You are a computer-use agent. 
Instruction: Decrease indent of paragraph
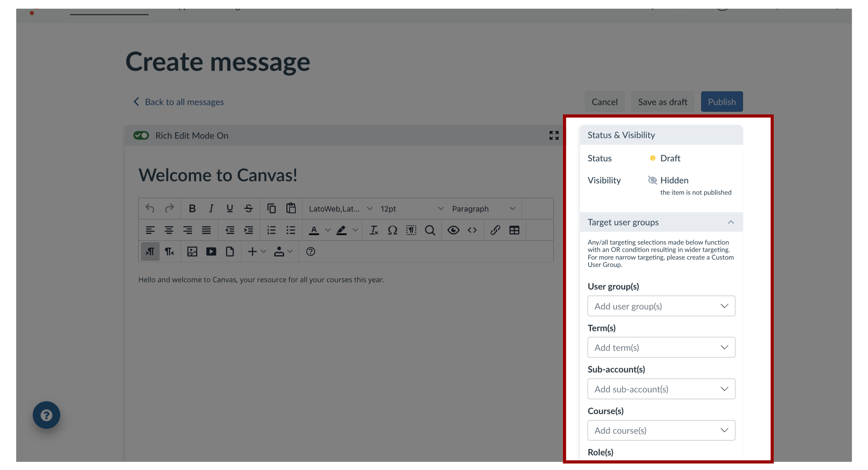click(230, 230)
